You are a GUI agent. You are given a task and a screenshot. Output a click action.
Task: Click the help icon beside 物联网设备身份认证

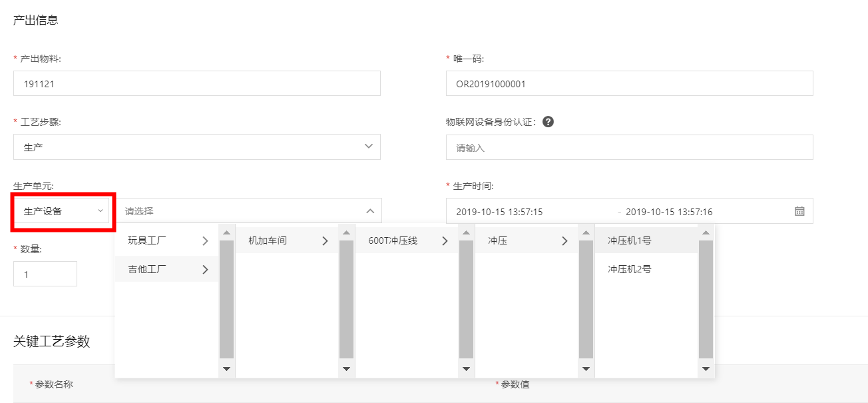548,122
